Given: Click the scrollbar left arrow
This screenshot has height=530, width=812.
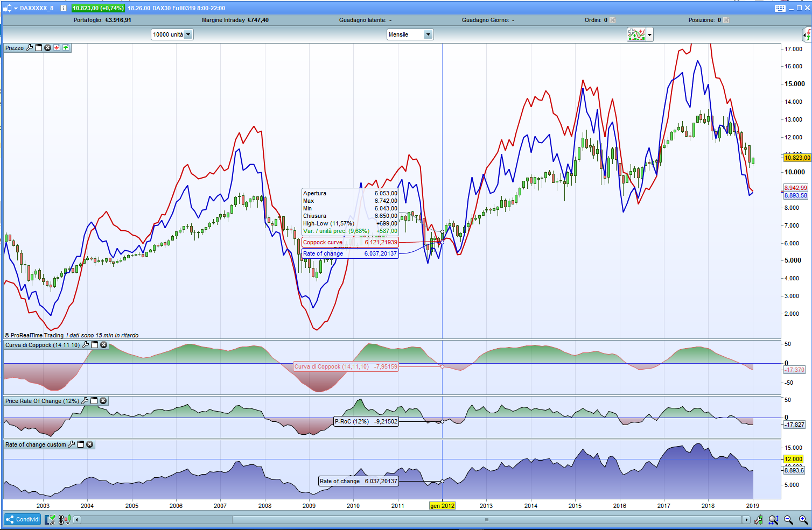Looking at the screenshot, I should point(77,520).
